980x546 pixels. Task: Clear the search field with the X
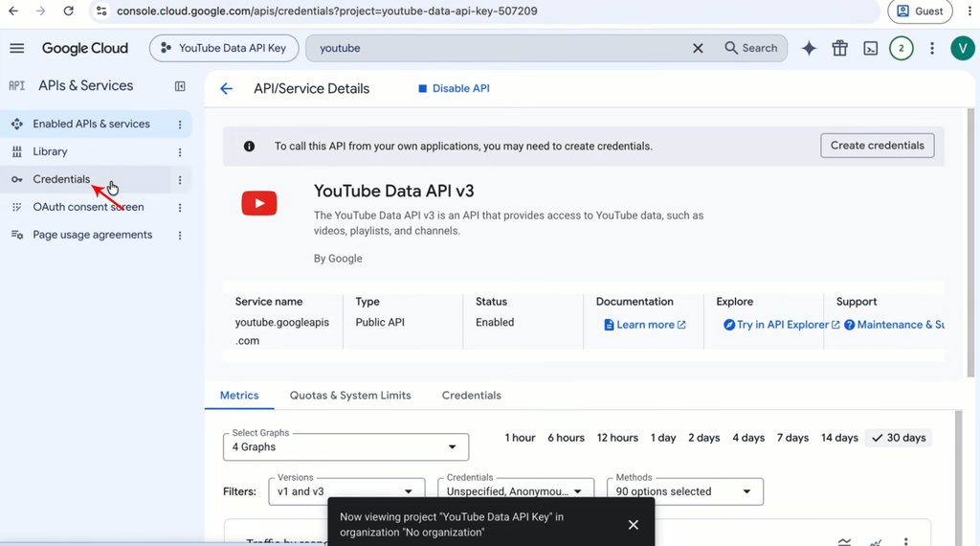coord(698,48)
